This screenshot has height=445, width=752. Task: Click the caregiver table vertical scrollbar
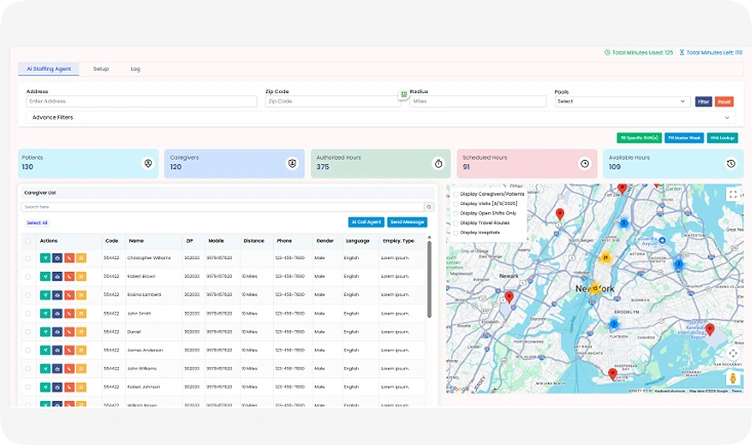point(429,278)
